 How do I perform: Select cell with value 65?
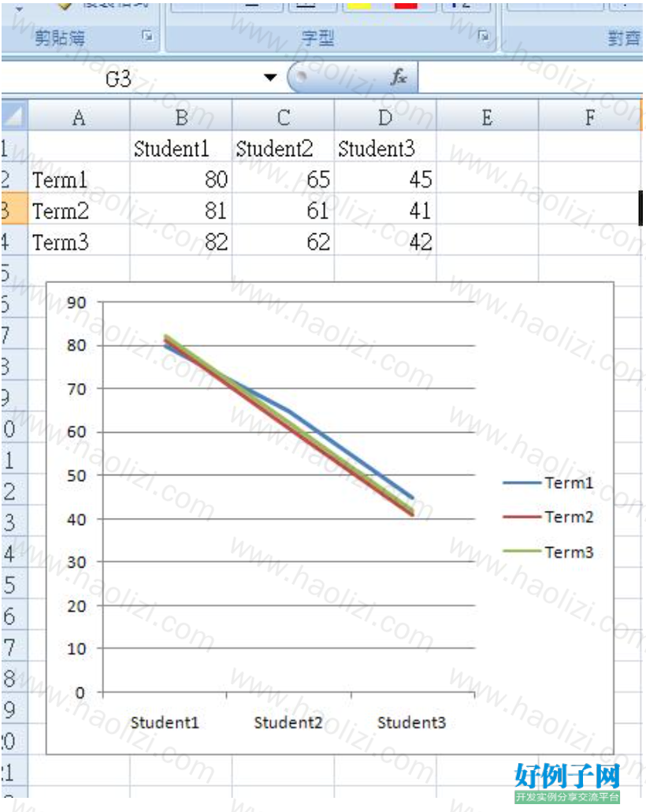[x=283, y=179]
